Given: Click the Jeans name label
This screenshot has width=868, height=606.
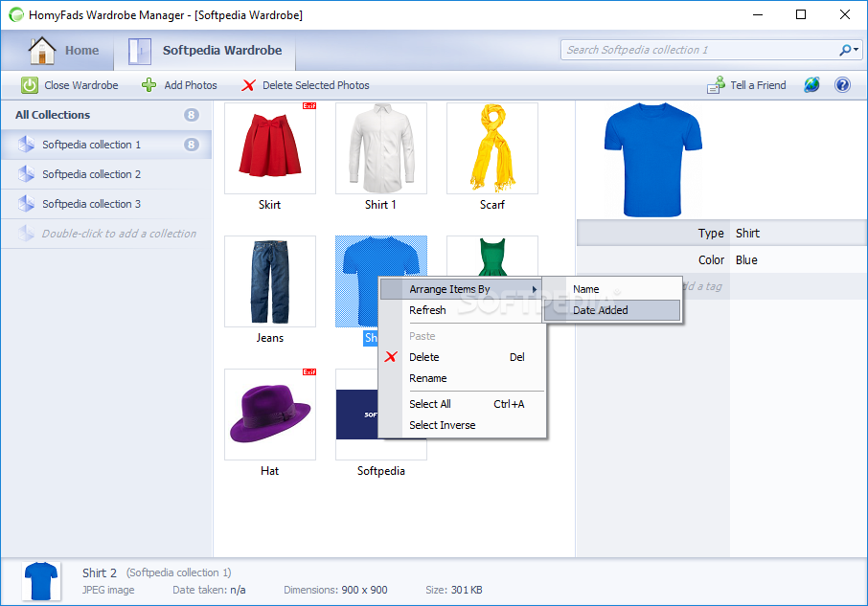Looking at the screenshot, I should coord(270,338).
